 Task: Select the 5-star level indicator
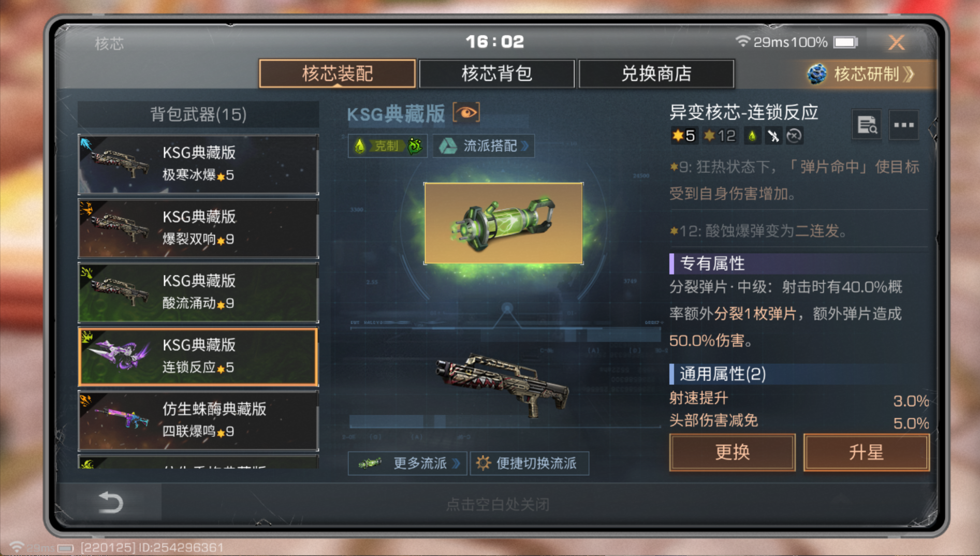tap(683, 136)
